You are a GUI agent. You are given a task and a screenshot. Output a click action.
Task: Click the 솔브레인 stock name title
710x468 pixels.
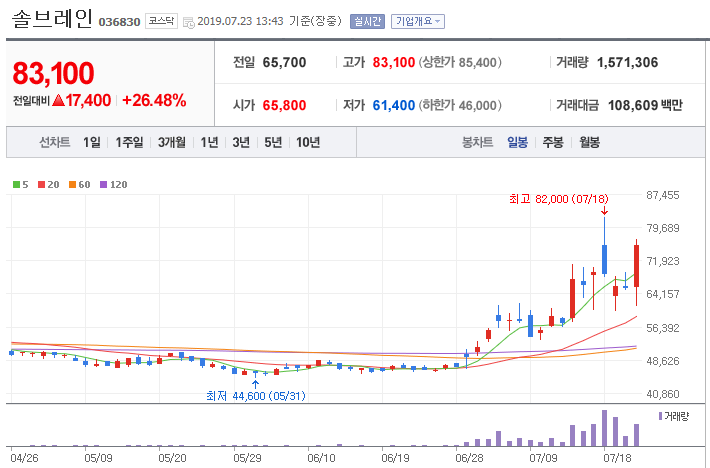click(52, 19)
